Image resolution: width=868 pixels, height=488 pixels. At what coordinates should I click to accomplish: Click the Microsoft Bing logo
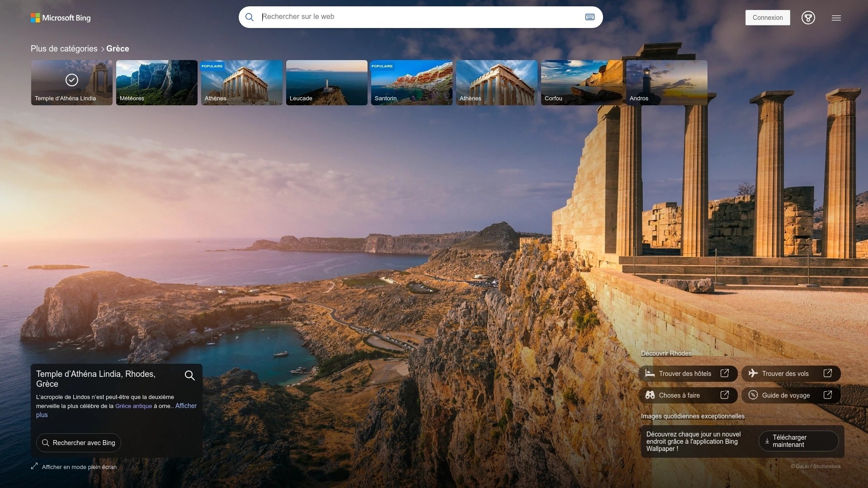tap(61, 18)
